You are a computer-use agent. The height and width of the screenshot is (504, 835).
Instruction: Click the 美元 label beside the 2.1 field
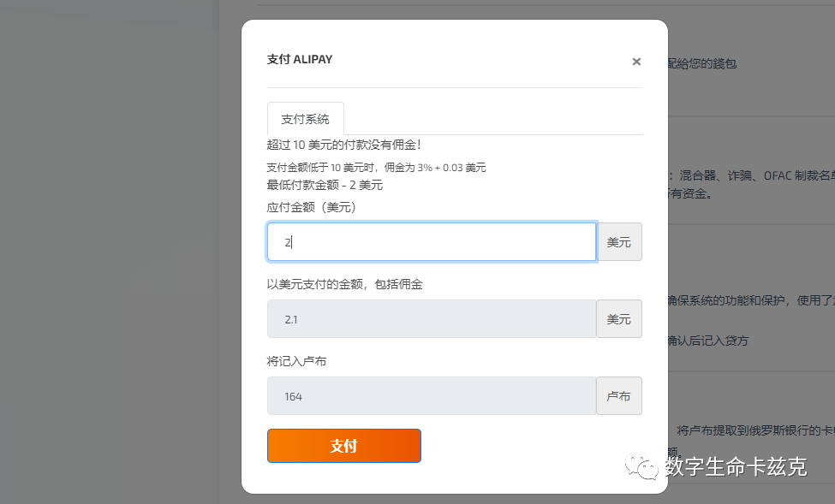[x=619, y=319]
